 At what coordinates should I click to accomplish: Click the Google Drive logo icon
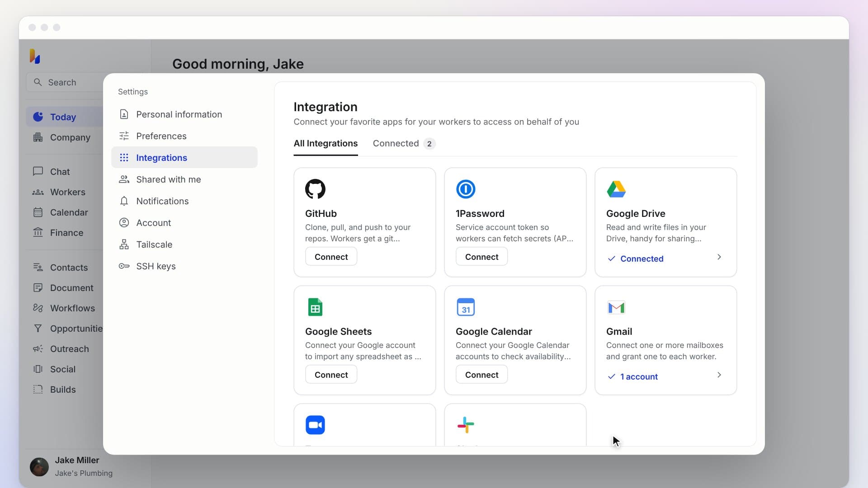616,189
